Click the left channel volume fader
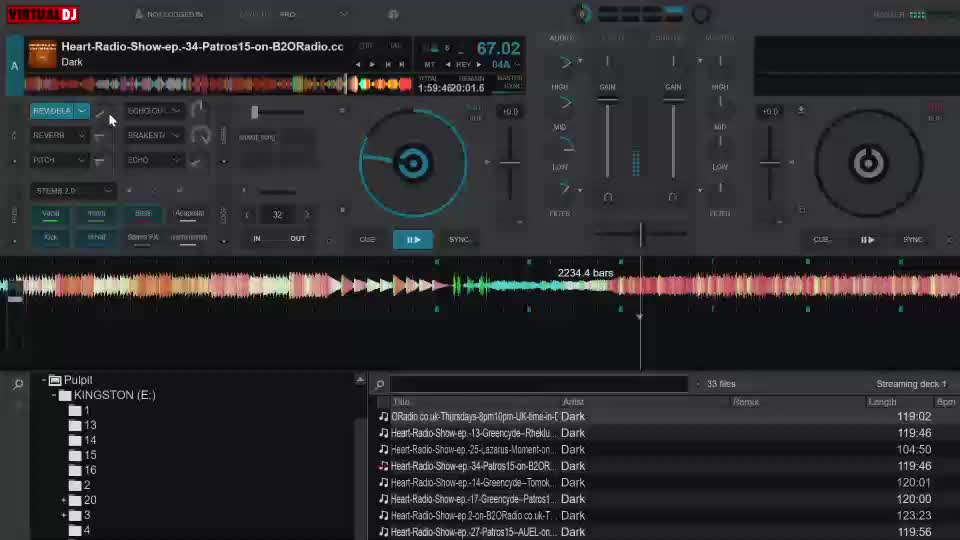This screenshot has width=960, height=540. 607,140
